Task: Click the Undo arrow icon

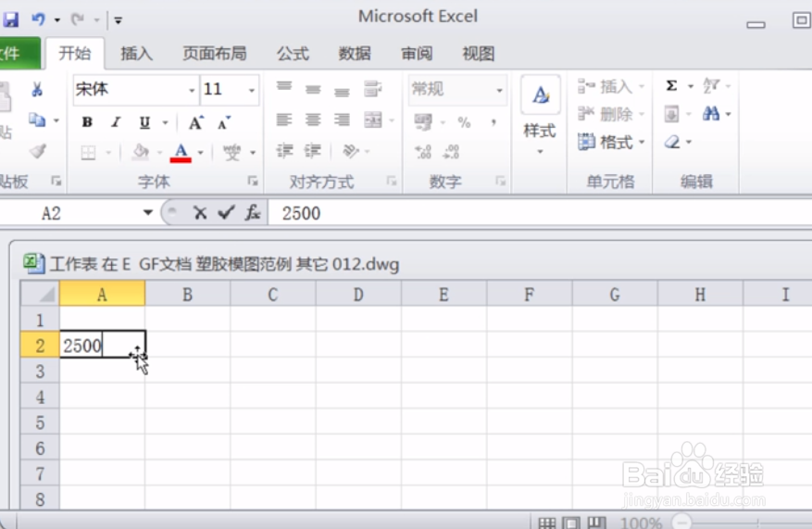Action: [x=39, y=19]
